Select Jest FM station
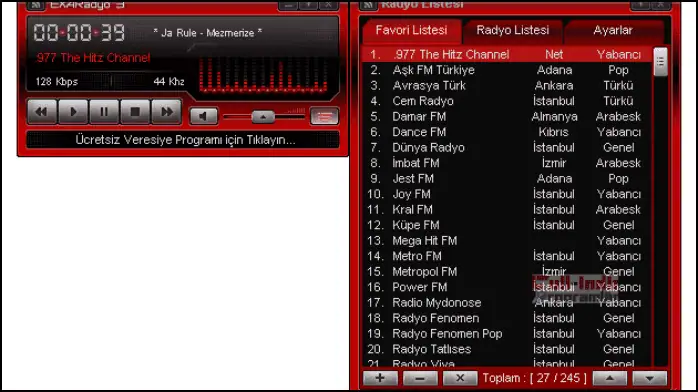The width and height of the screenshot is (698, 392). click(x=507, y=178)
